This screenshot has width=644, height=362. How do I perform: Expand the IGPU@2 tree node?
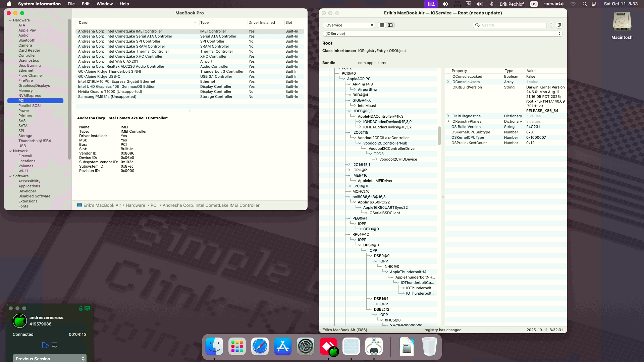click(349, 170)
